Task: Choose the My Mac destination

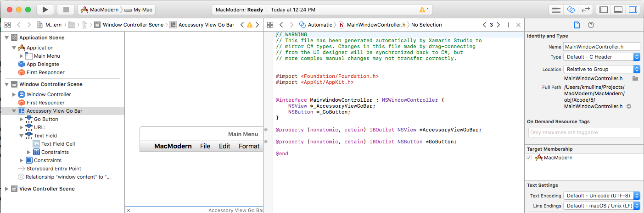Action: [139, 10]
